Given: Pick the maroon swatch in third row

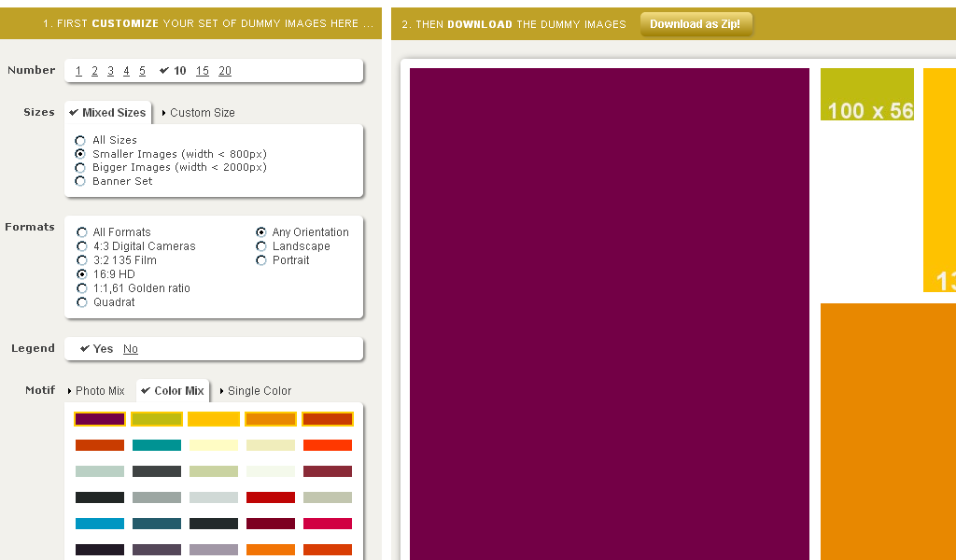Looking at the screenshot, I should [328, 471].
